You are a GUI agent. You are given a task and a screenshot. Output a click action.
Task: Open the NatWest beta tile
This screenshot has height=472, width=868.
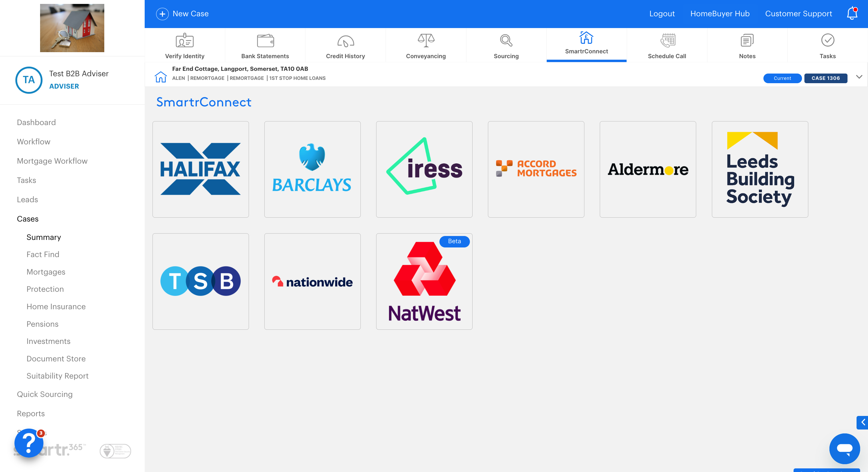pos(424,281)
